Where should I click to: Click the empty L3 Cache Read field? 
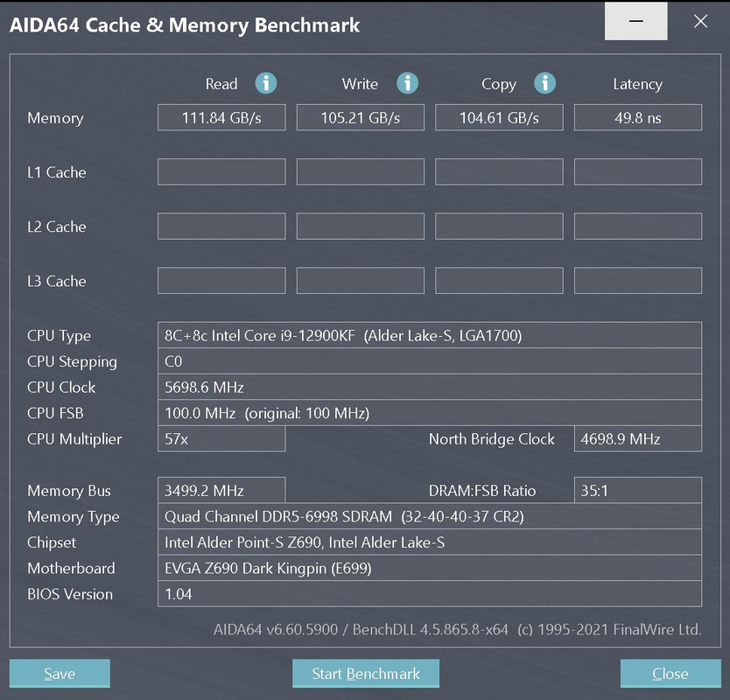tap(221, 281)
